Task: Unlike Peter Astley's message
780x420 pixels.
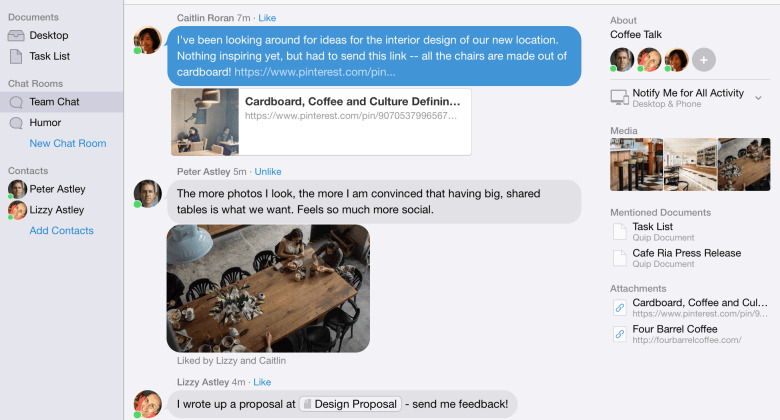Action: point(268,172)
